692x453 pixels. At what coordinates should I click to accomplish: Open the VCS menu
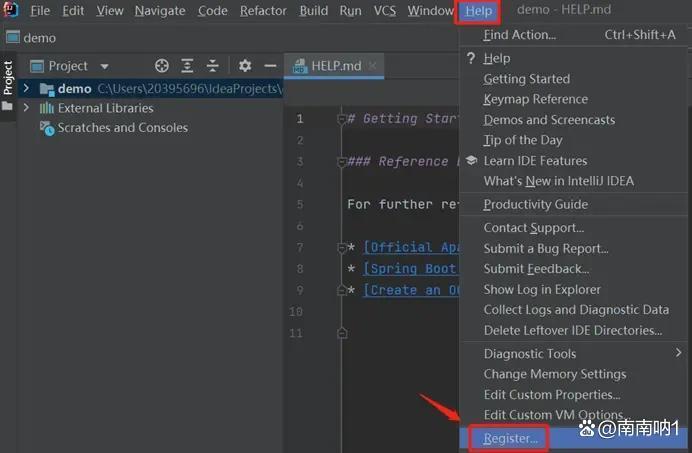click(384, 10)
